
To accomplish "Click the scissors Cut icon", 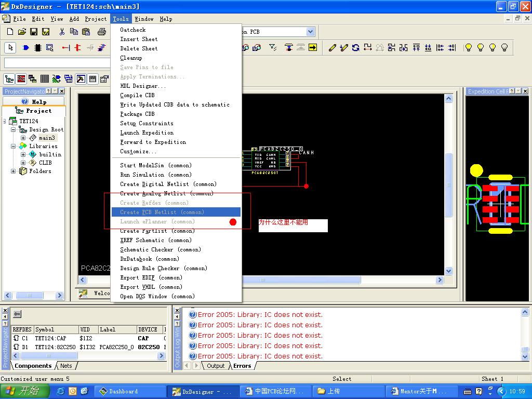I will point(62,32).
